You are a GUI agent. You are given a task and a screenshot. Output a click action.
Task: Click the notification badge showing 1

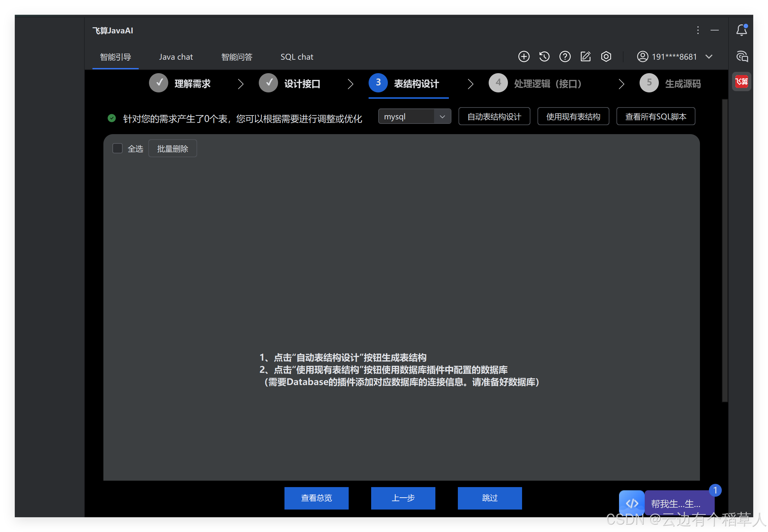pos(715,490)
